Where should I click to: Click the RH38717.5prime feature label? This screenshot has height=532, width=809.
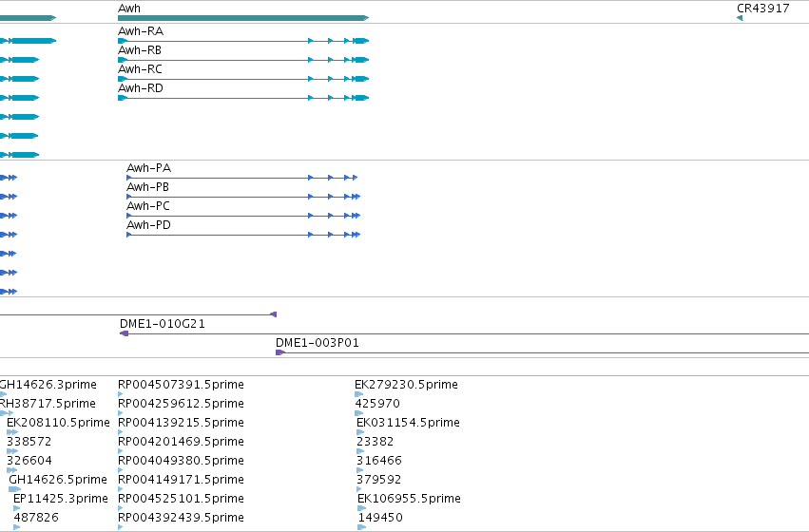tap(48, 404)
